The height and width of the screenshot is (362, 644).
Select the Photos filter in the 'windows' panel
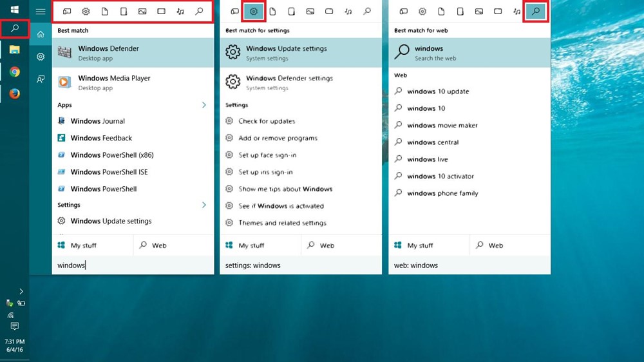pyautogui.click(x=142, y=12)
